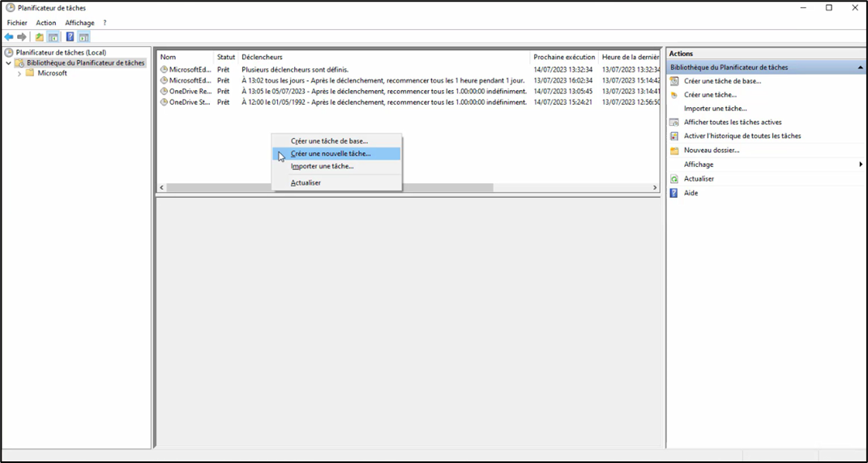This screenshot has height=463, width=868.
Task: Open help via blue question-mark toolbar icon
Action: (70, 37)
